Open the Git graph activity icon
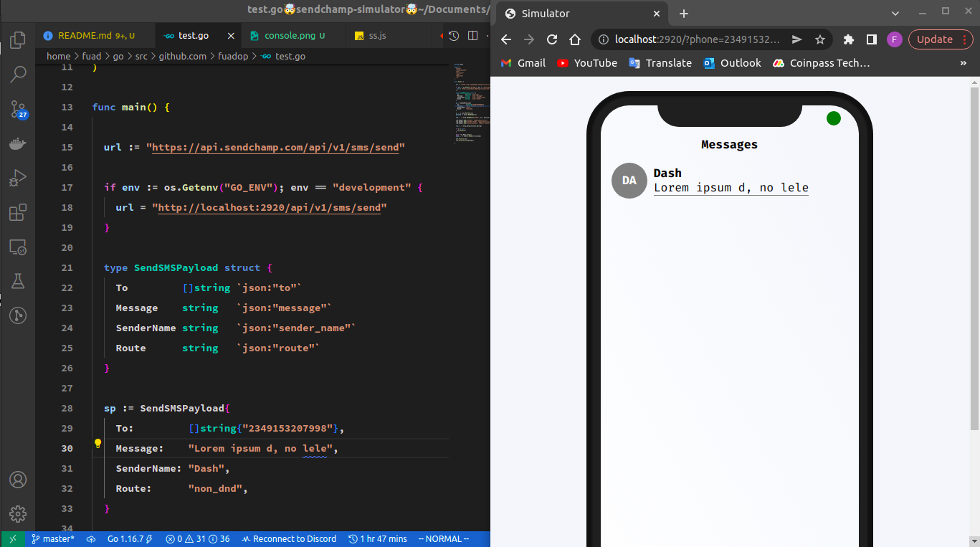The image size is (980, 547). (18, 315)
